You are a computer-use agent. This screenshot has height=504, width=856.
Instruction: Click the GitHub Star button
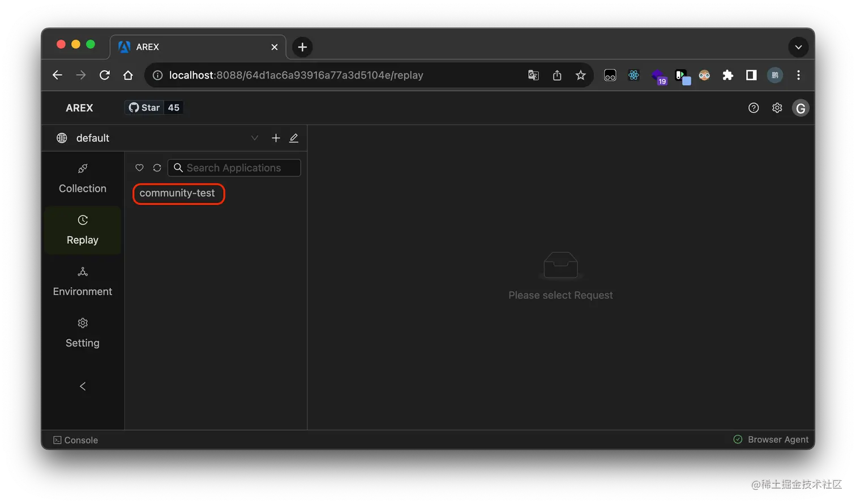click(144, 107)
